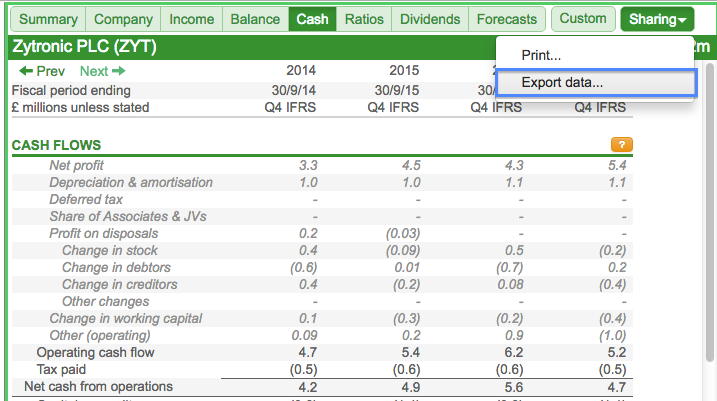Go to the Prev period arrow
Viewport: 717px width, 401px height.
[42, 71]
